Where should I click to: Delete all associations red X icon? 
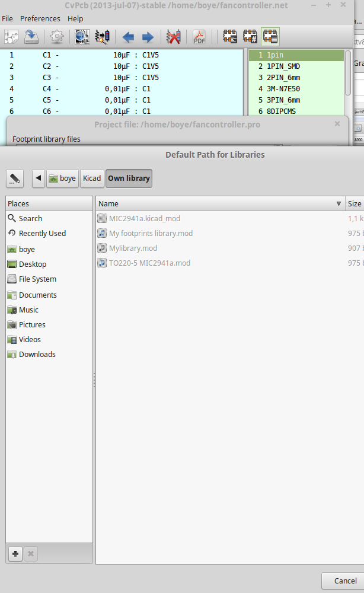pos(174,37)
